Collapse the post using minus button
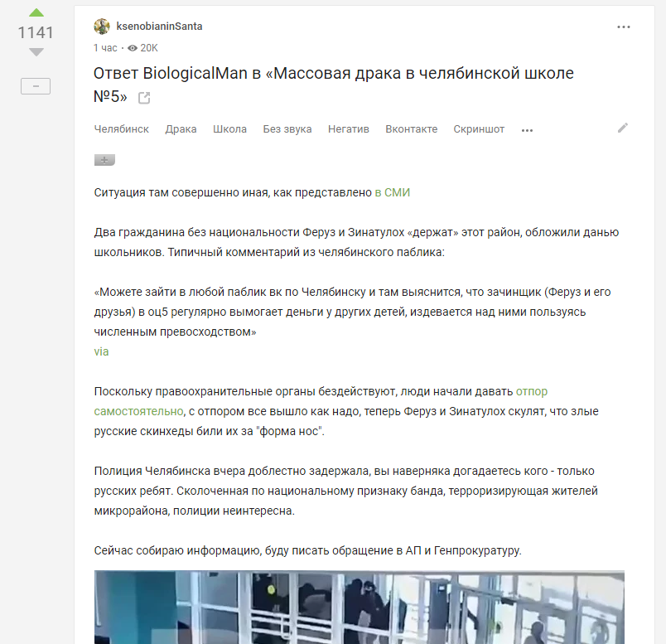 36,86
